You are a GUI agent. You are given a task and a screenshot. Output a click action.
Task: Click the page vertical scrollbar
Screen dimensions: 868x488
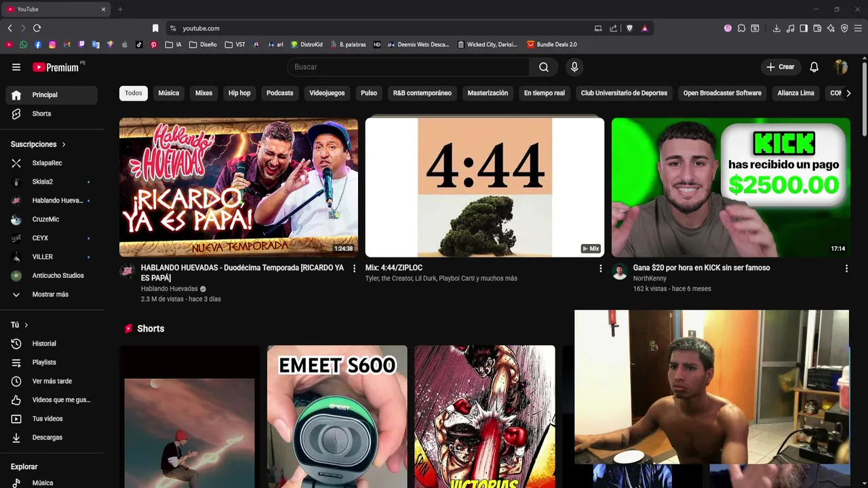click(x=865, y=98)
